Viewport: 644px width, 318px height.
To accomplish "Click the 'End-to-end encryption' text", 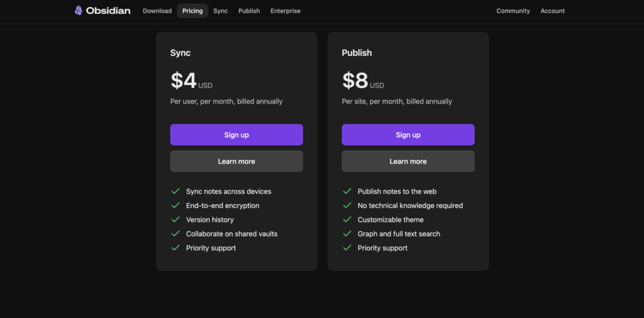I will pyautogui.click(x=223, y=206).
